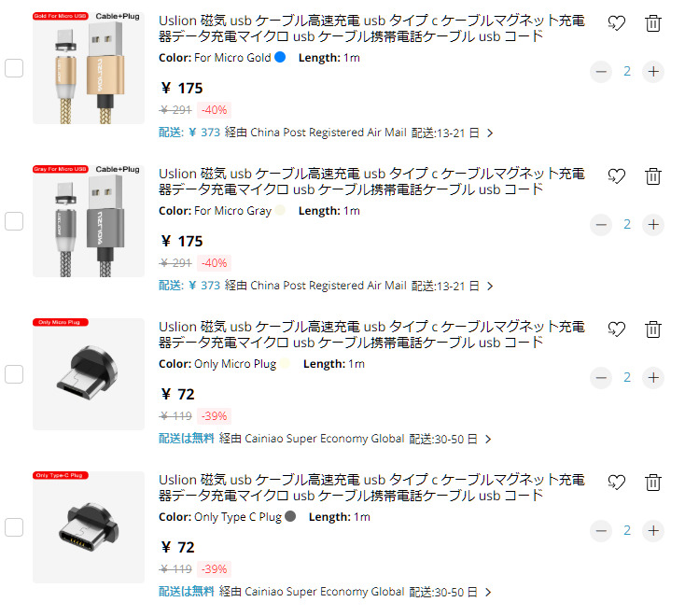Image resolution: width=685 pixels, height=616 pixels.
Task: Expand Cainiao shipping details for Type C Plug
Action: coord(488,592)
